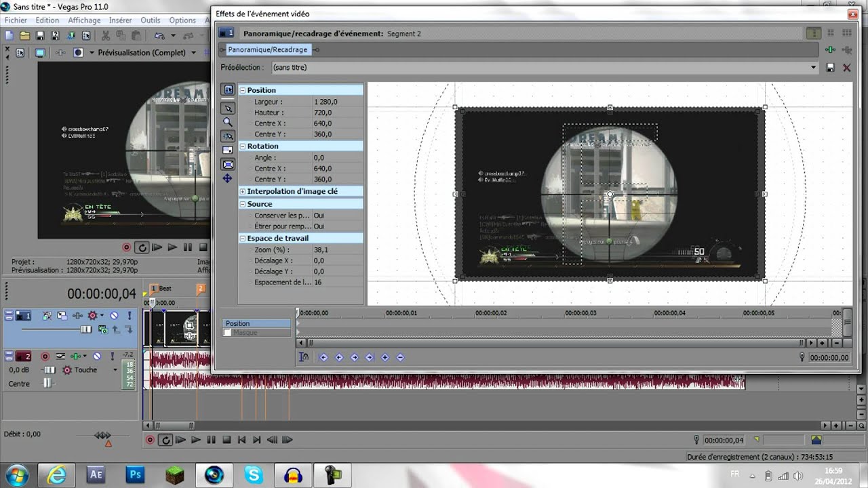This screenshot has width=868, height=488.
Task: Toggle loop playback in main transport bar
Action: (x=165, y=440)
